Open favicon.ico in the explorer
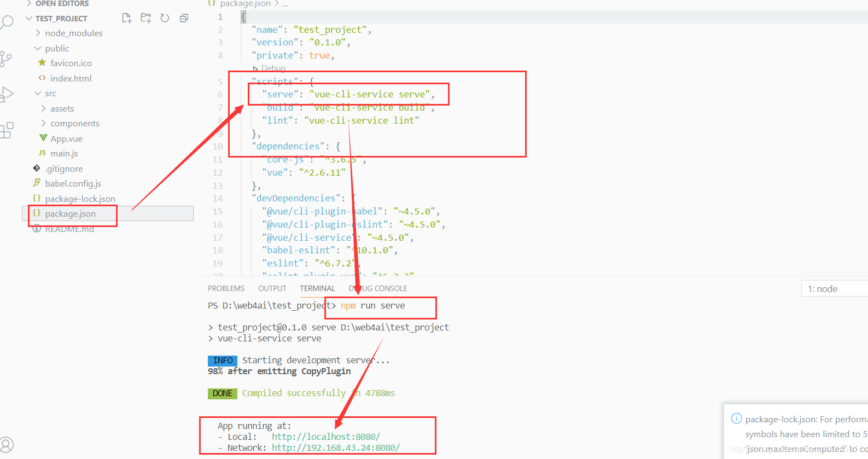 [71, 63]
